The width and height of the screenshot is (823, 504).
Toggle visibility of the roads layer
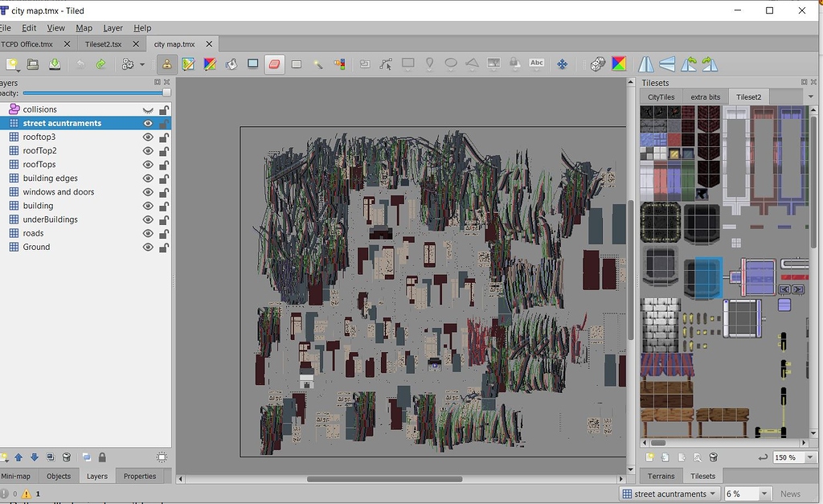tap(147, 233)
